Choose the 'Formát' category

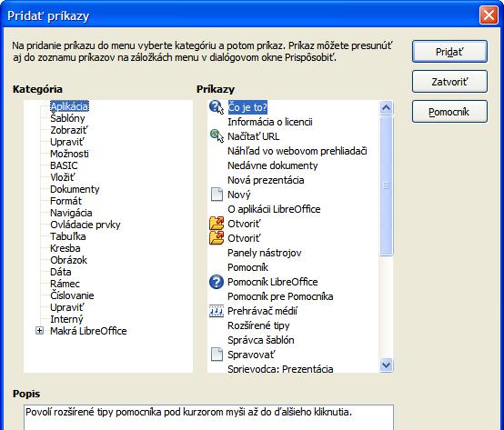(x=66, y=201)
